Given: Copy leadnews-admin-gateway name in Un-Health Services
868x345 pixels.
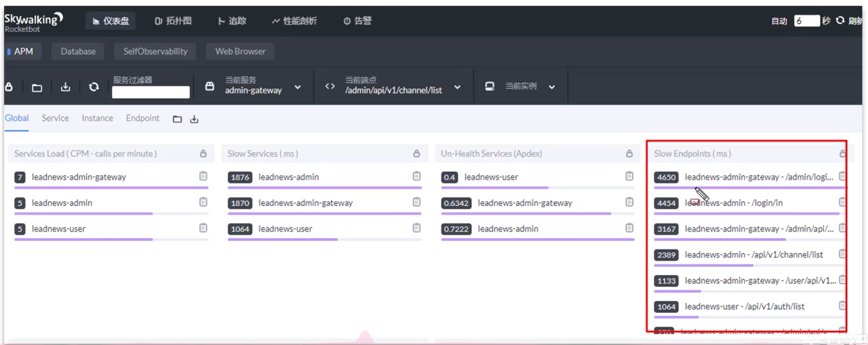Looking at the screenshot, I should tap(629, 202).
